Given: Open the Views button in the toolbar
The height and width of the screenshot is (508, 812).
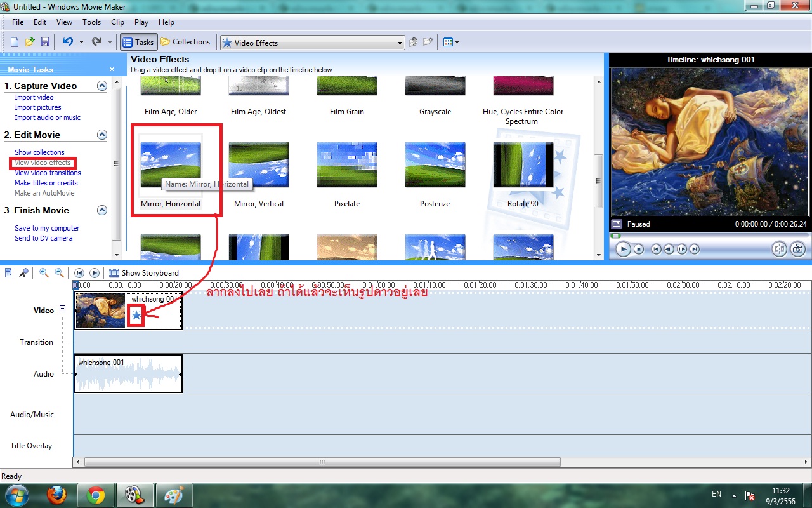Looking at the screenshot, I should (x=451, y=43).
